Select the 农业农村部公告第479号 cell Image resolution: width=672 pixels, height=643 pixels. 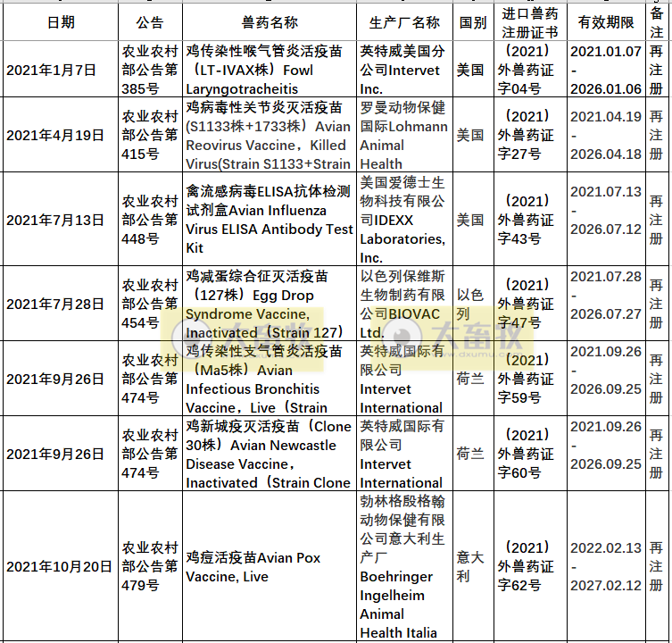(150, 566)
